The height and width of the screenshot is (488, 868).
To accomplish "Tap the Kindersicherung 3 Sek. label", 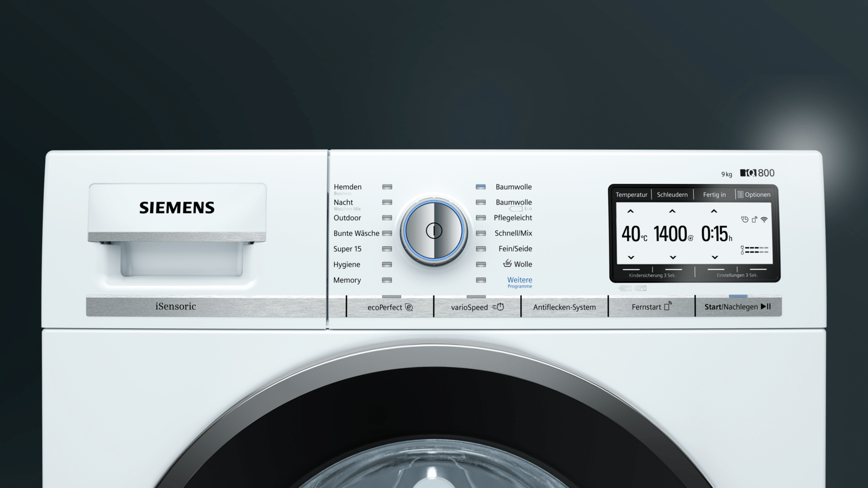I will [x=652, y=275].
